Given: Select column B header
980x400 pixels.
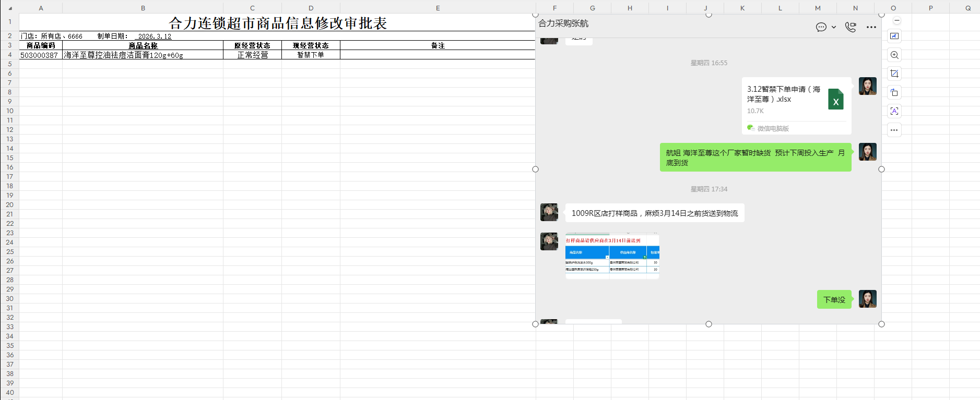Looking at the screenshot, I should pos(143,8).
